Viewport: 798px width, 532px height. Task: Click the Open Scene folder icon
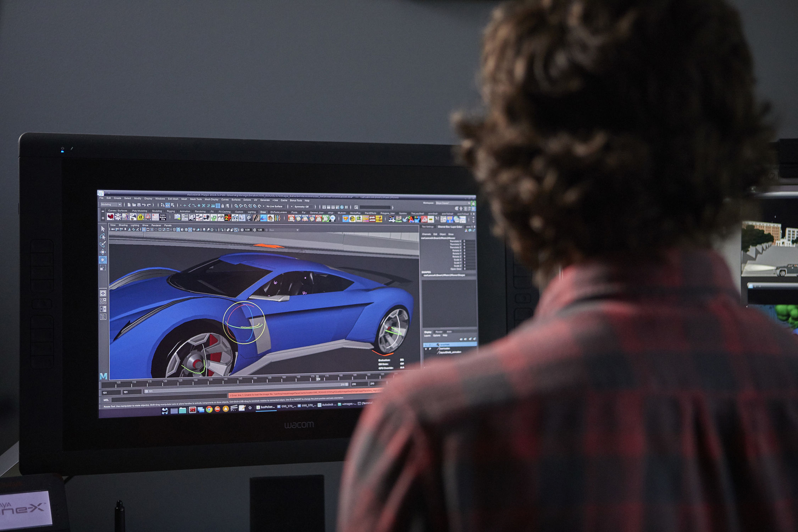tap(134, 205)
